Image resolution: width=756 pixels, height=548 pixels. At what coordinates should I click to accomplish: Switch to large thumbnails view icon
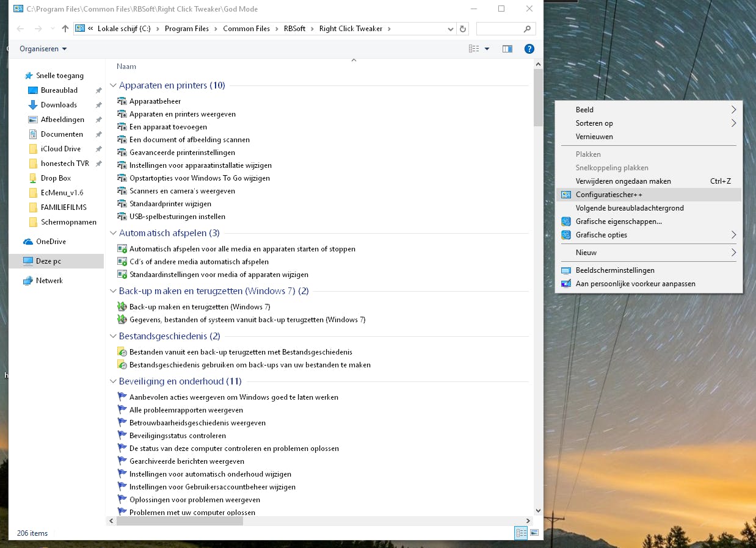[534, 533]
